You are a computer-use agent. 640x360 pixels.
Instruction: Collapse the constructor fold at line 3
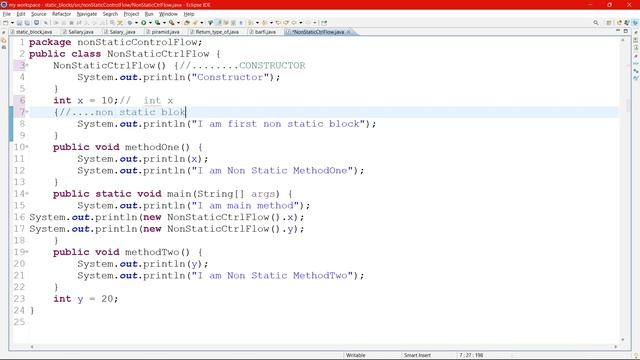click(x=27, y=65)
